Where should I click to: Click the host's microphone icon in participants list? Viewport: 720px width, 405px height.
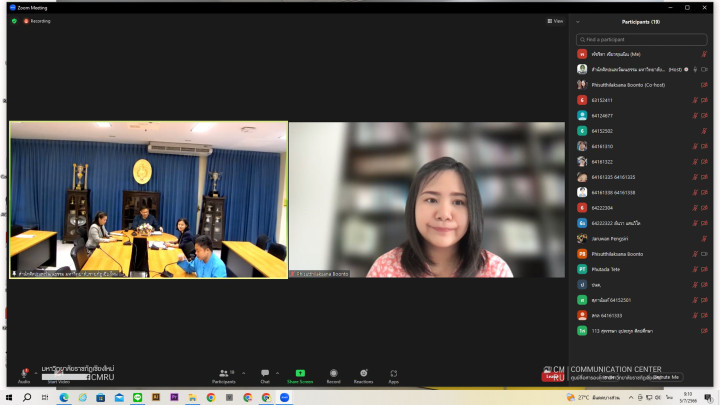(695, 69)
